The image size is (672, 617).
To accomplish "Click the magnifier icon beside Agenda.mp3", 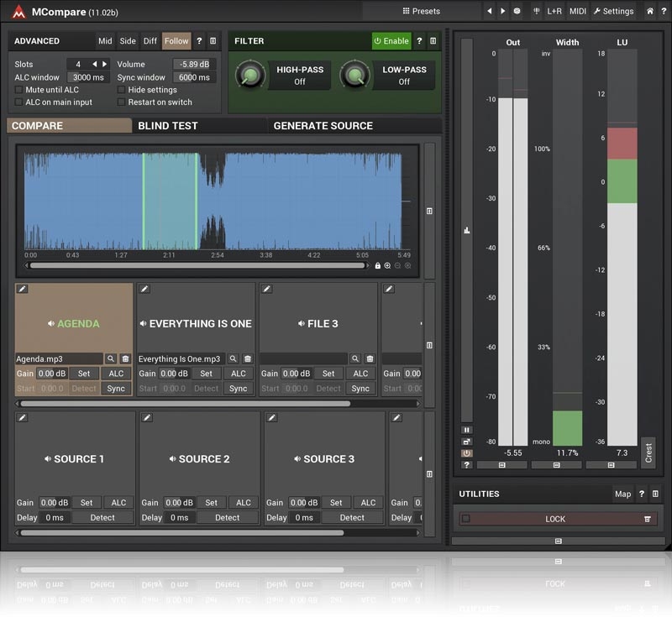I will (111, 358).
